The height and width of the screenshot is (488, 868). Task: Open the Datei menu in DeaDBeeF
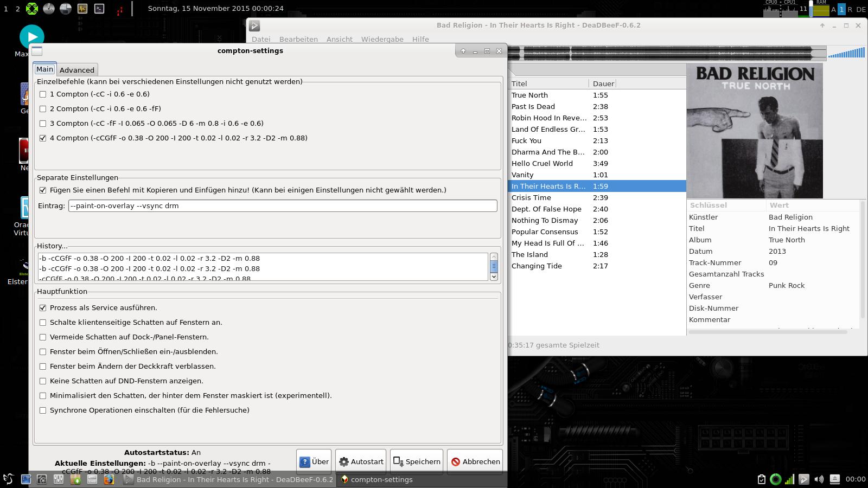(261, 40)
